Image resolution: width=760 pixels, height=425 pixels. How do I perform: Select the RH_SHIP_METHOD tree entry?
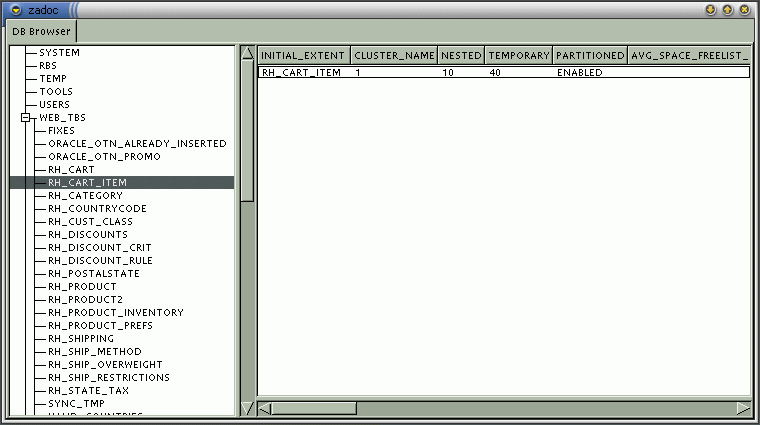(94, 352)
